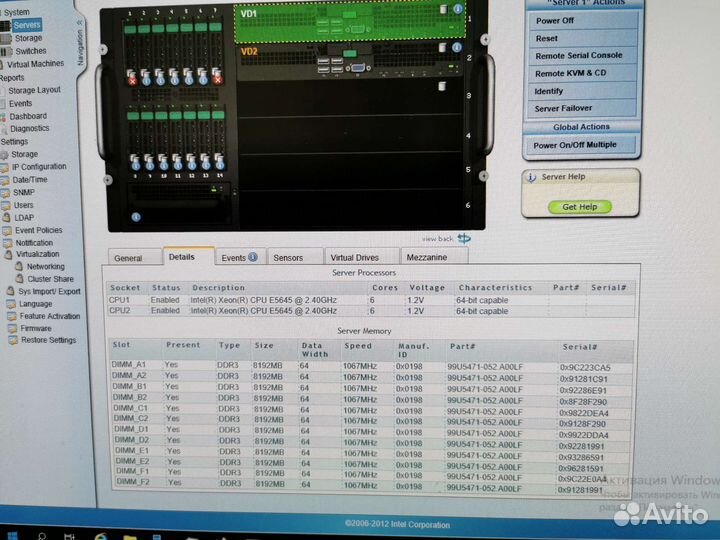Launch Remote KVM & CD

click(x=570, y=73)
